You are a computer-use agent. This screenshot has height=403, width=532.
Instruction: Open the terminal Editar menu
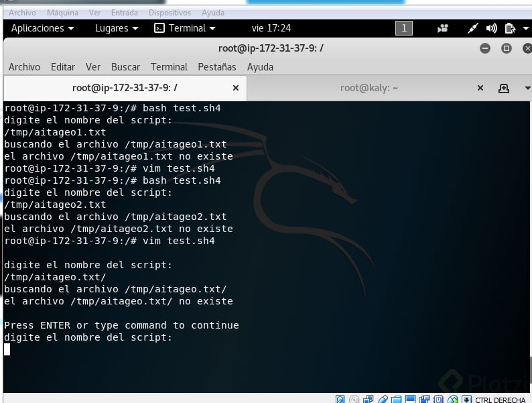click(63, 67)
